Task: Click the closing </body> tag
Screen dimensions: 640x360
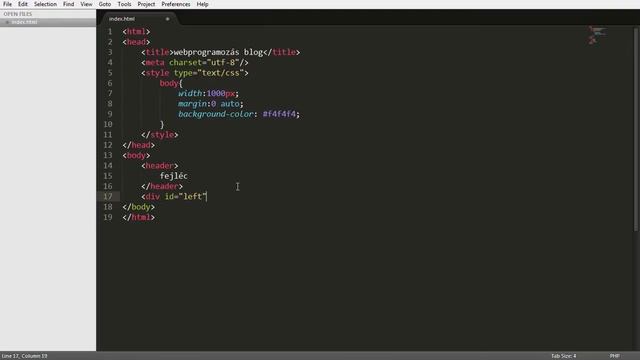Action: 138,207
